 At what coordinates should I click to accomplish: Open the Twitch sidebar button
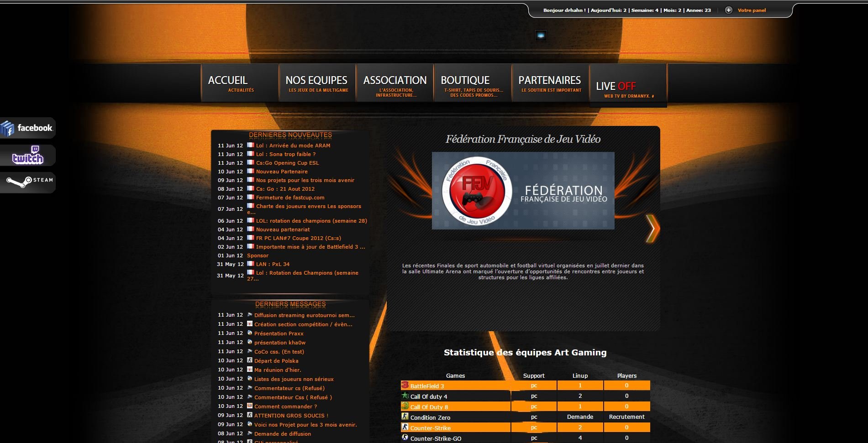click(x=27, y=156)
